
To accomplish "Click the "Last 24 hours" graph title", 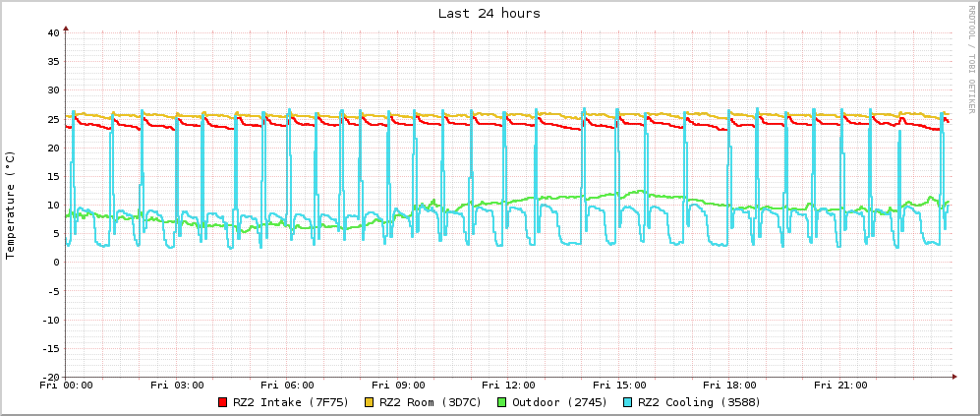I will tap(489, 14).
